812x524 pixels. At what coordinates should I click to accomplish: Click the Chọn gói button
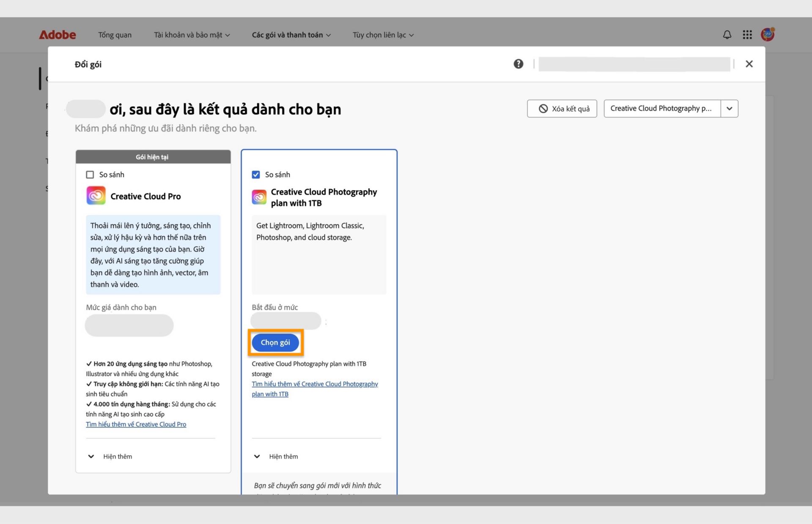[275, 342]
